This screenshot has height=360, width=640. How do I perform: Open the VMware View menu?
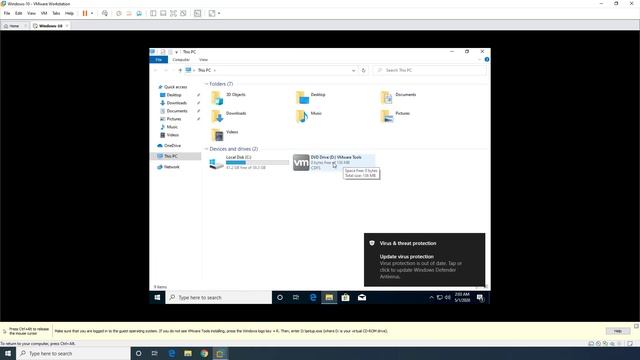(31, 13)
